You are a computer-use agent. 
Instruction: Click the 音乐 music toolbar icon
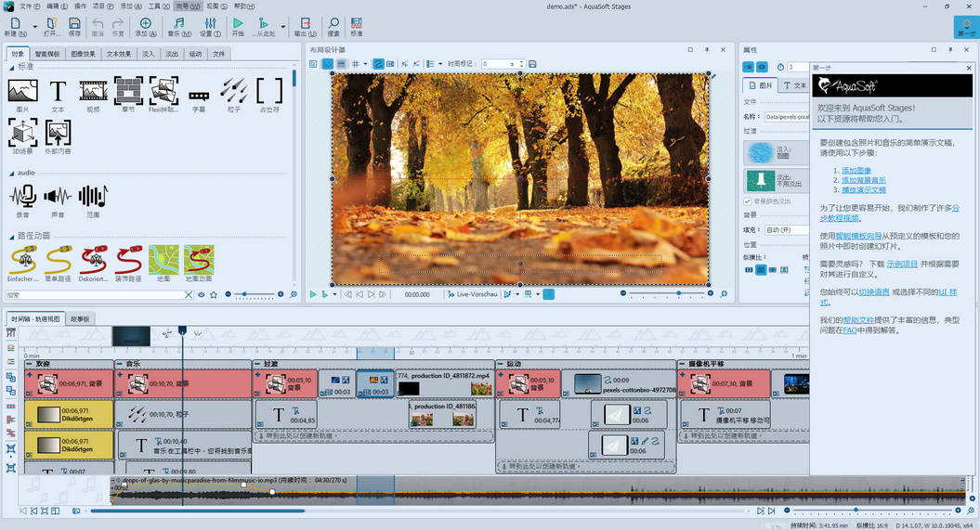click(177, 23)
